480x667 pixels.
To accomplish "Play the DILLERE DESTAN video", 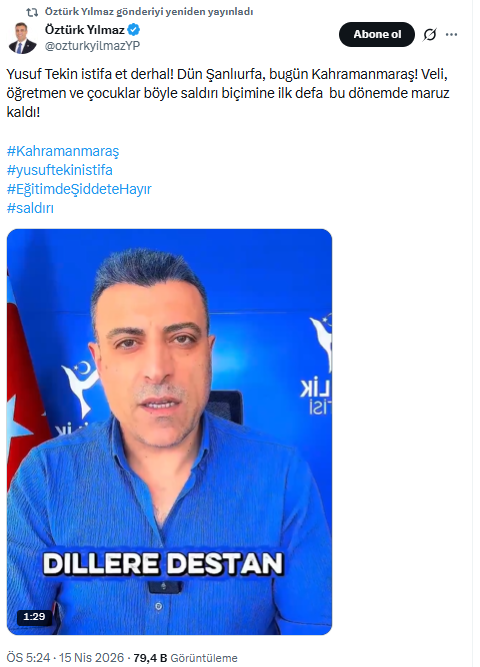I will click(x=169, y=432).
